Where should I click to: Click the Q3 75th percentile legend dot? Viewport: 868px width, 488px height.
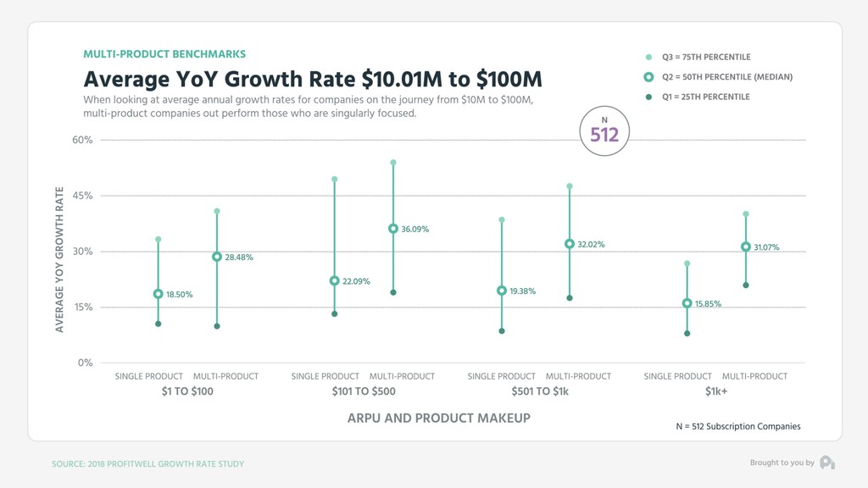648,57
